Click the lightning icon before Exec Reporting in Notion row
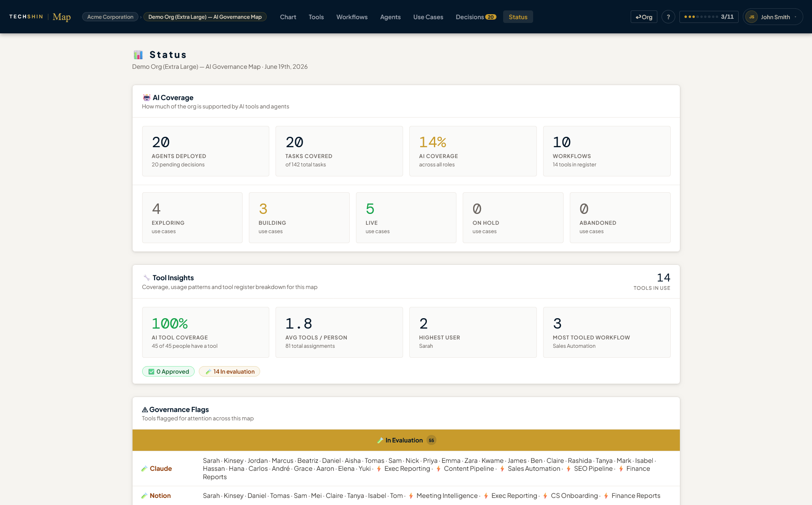This screenshot has height=505, width=812. point(486,496)
